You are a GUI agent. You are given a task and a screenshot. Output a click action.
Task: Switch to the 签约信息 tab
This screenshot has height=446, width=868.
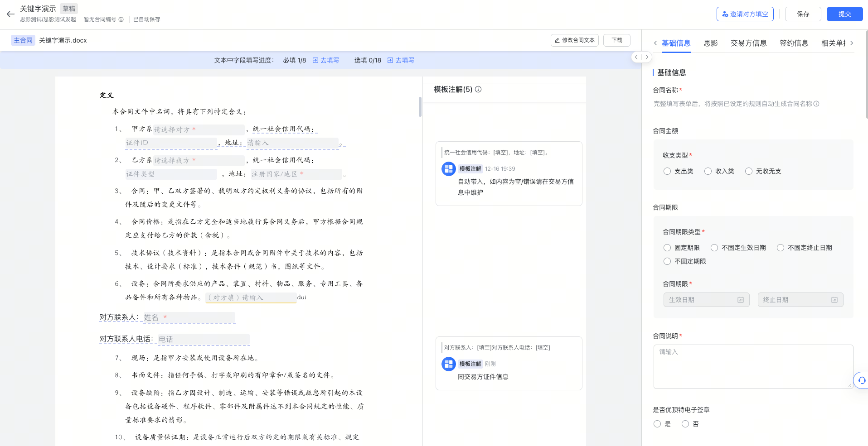[794, 43]
